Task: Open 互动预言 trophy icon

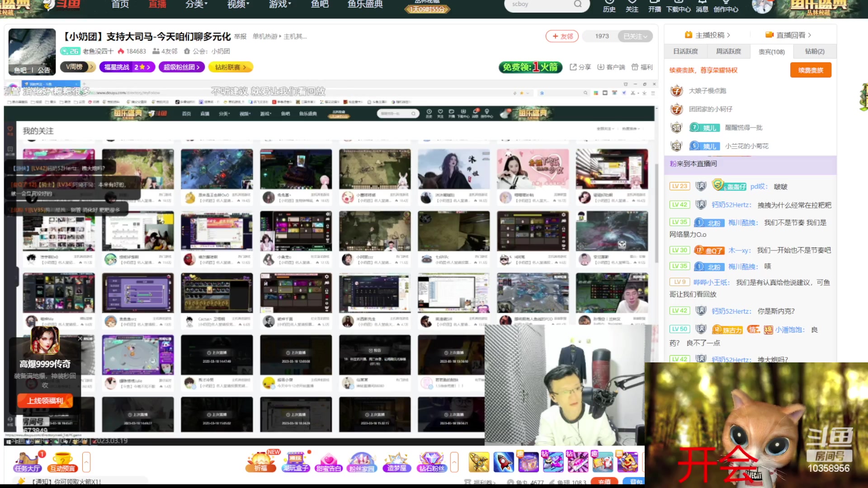Action: coord(63,462)
